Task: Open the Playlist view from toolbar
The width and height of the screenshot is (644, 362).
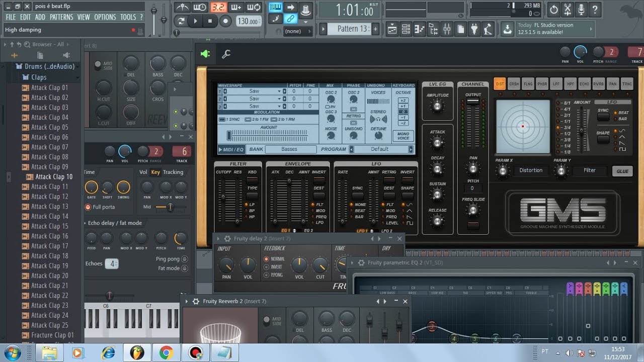Action: [393, 29]
